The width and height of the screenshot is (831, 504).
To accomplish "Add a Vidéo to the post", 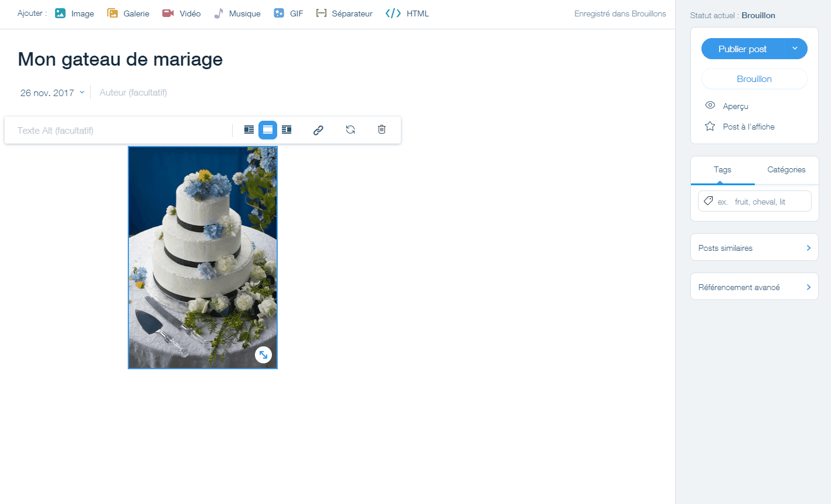I will [x=182, y=13].
